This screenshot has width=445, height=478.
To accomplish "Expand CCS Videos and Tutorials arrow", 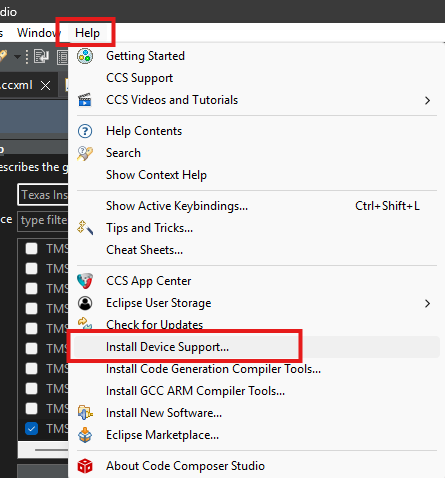I will [x=427, y=100].
